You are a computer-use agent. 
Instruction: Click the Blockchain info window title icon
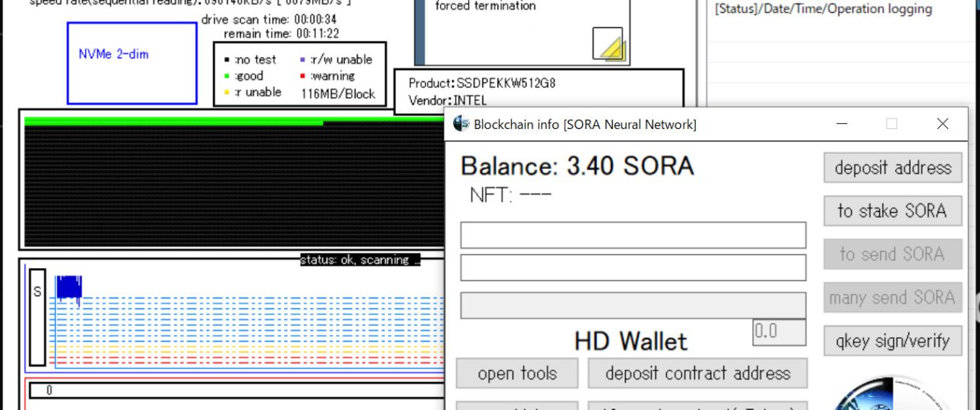[x=461, y=124]
